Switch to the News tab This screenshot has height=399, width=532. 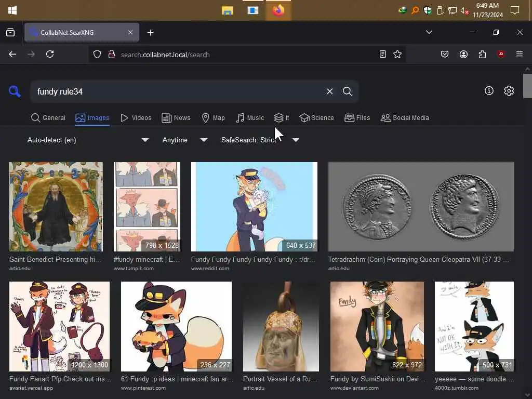[x=176, y=118]
